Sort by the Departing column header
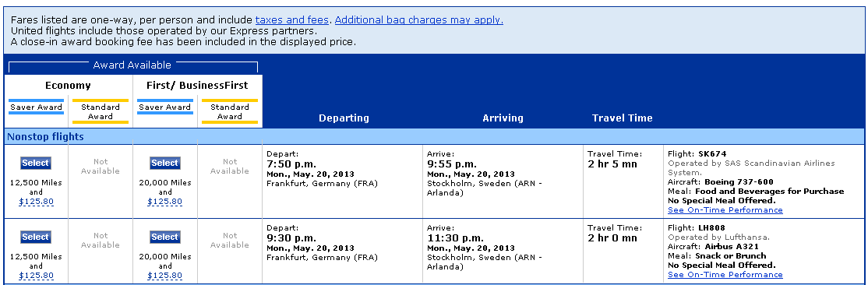This screenshot has width=868, height=285. click(x=344, y=118)
